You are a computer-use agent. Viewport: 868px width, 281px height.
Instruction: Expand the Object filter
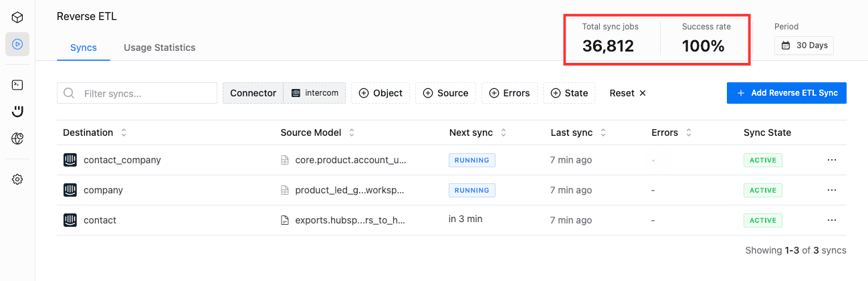[x=381, y=93]
